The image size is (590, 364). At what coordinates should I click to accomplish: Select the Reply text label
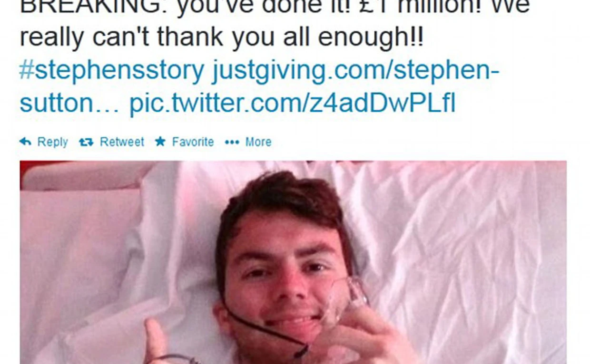click(x=52, y=142)
